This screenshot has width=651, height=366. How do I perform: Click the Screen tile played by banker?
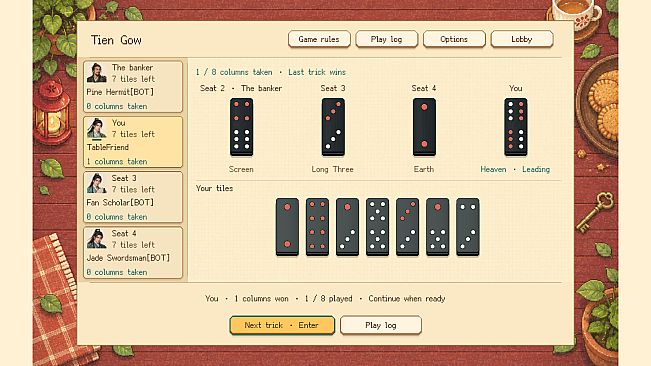[x=242, y=127]
